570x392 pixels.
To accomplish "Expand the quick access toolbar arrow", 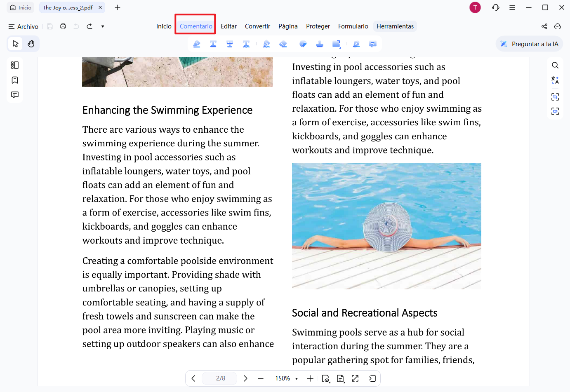I will tap(103, 26).
